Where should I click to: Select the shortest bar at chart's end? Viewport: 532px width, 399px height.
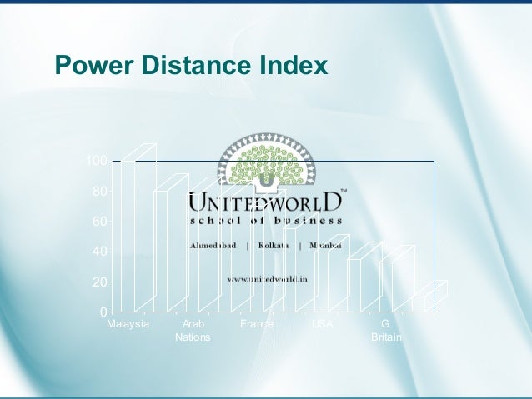click(429, 296)
